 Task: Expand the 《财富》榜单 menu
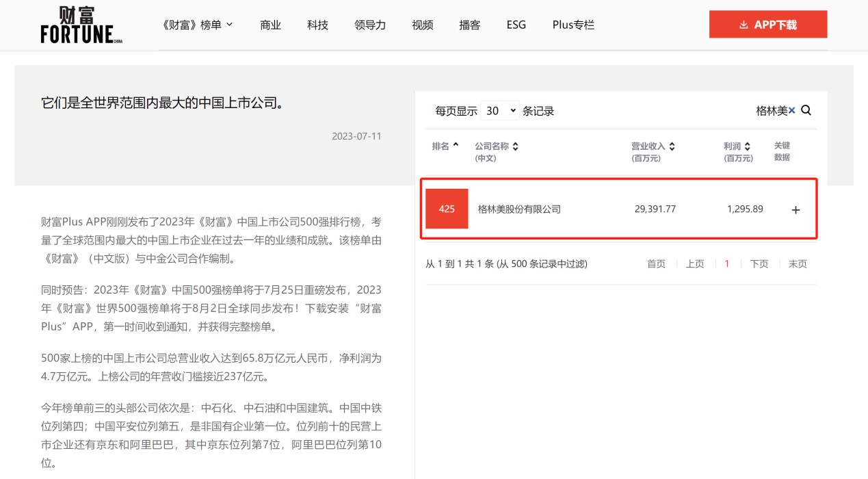[198, 25]
